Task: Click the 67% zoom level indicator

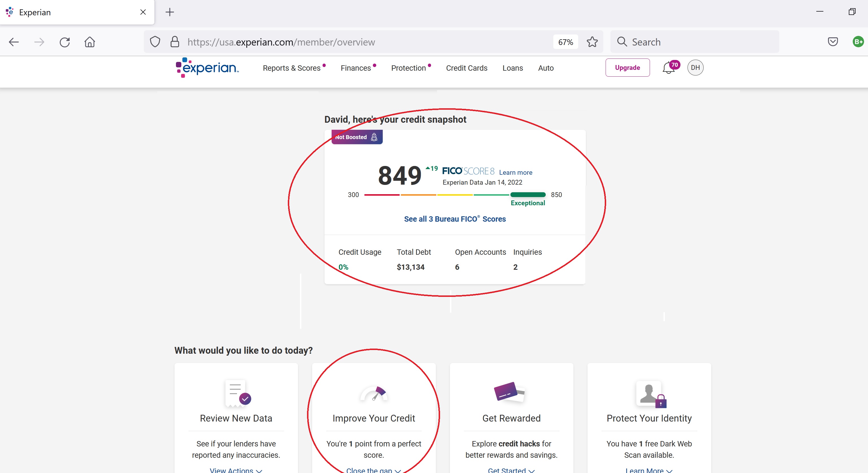Action: coord(565,42)
